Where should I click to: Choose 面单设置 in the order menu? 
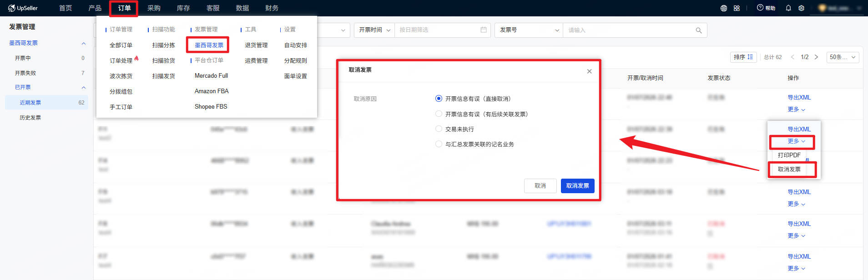296,76
